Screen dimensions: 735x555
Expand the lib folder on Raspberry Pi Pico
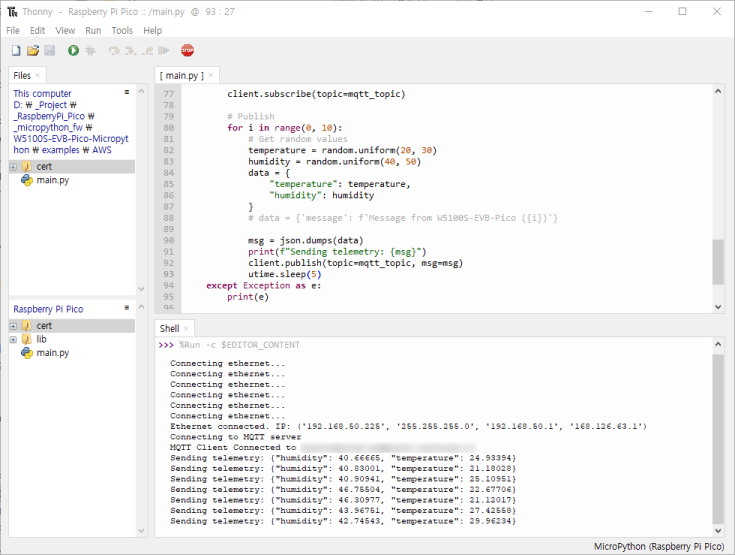(x=13, y=339)
